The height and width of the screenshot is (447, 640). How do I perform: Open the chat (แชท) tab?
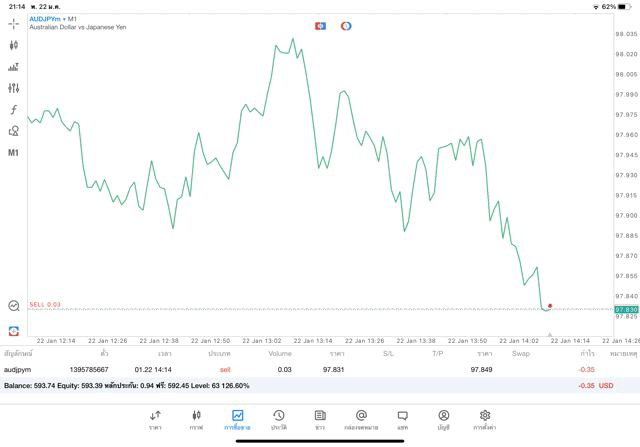coord(402,419)
